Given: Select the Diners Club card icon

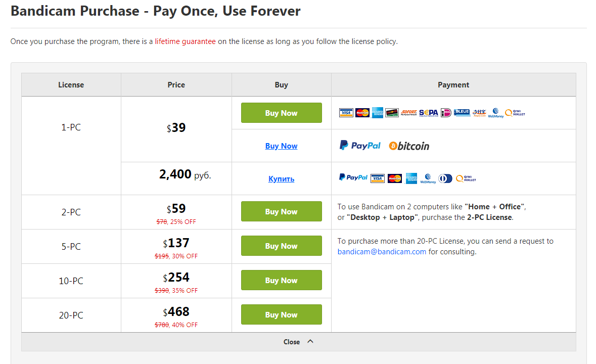Looking at the screenshot, I should [x=445, y=178].
